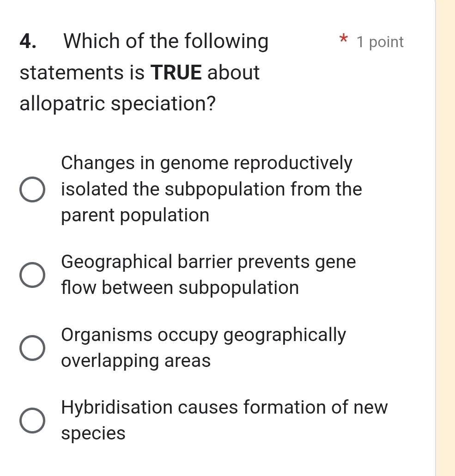The image size is (455, 476).
Task: Click the text 'Geographical barrier prevents gene flow'
Action: [208, 262]
